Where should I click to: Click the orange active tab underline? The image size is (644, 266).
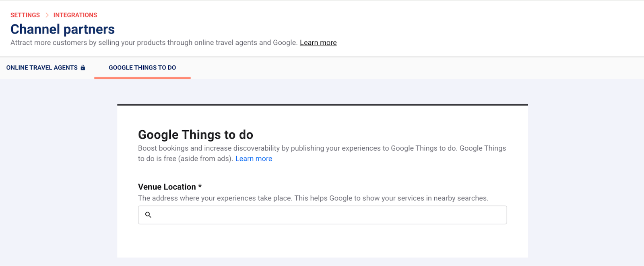pyautogui.click(x=142, y=78)
